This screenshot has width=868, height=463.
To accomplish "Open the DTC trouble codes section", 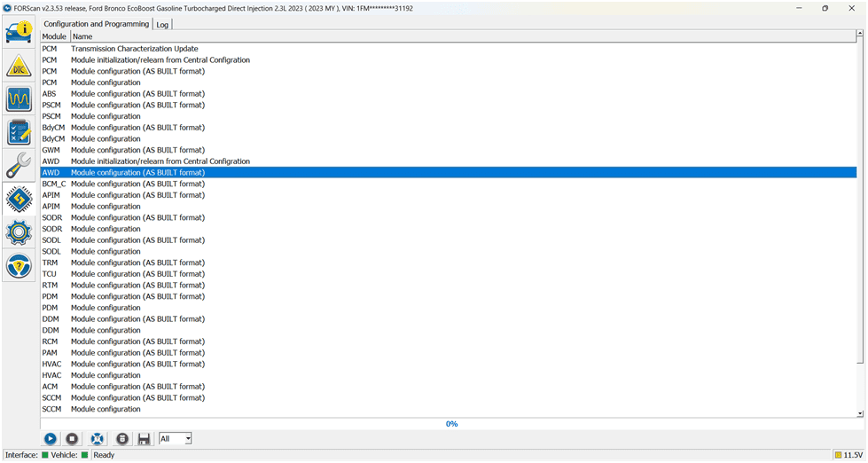I will [19, 66].
